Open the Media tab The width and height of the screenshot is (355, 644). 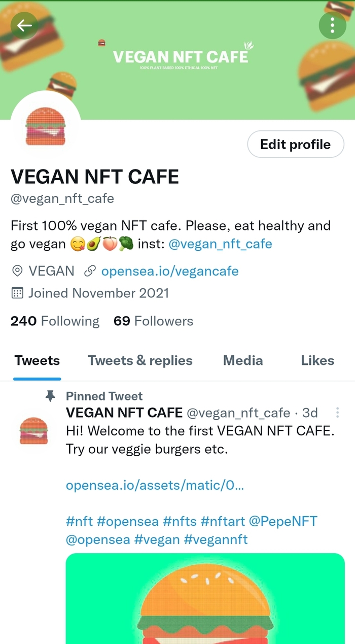point(243,360)
